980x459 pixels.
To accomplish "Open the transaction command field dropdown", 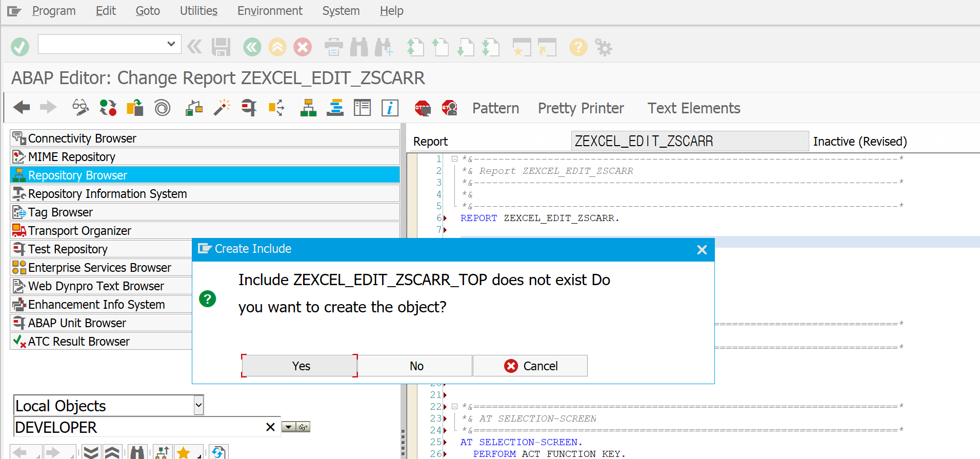I will coord(171,44).
